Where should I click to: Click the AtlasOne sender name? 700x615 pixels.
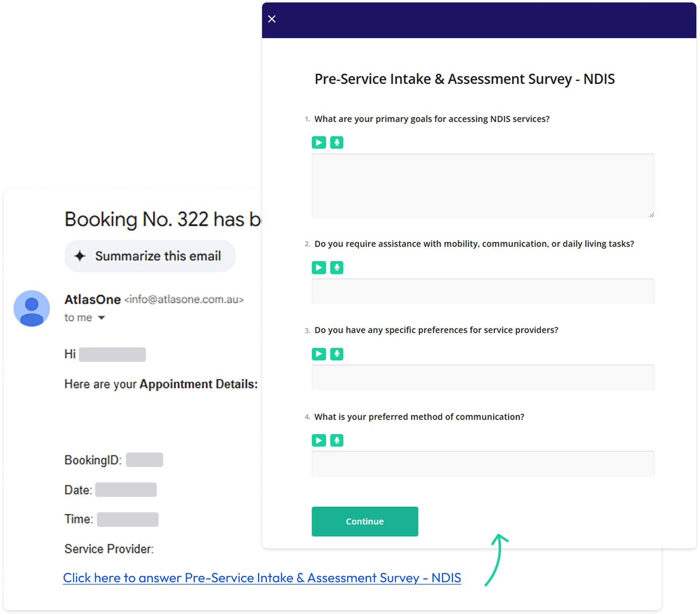pos(93,300)
